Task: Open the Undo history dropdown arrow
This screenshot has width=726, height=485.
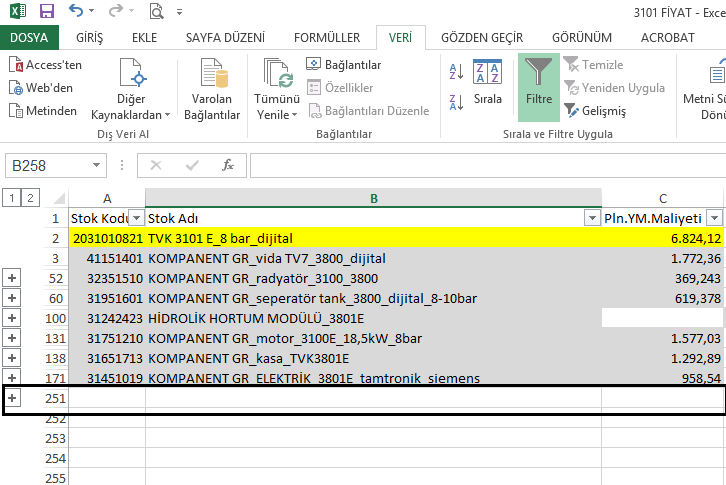Action: coord(91,11)
